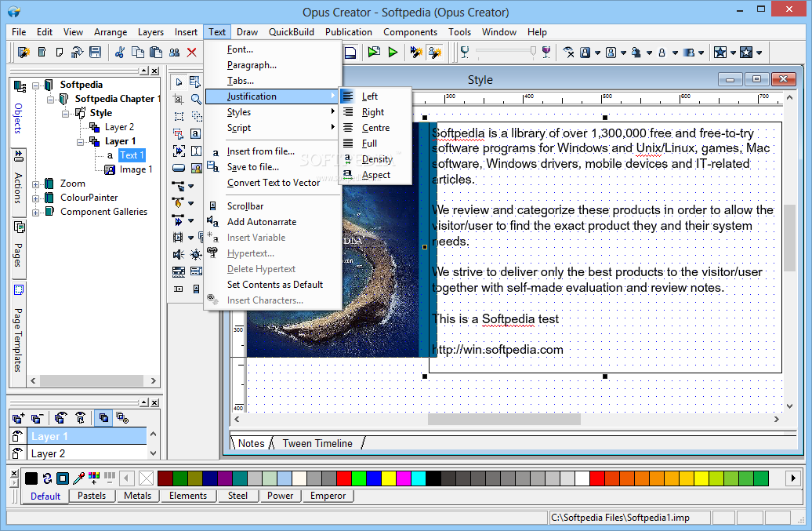Click the full wine glass transparency icon
812x531 pixels.
546,52
